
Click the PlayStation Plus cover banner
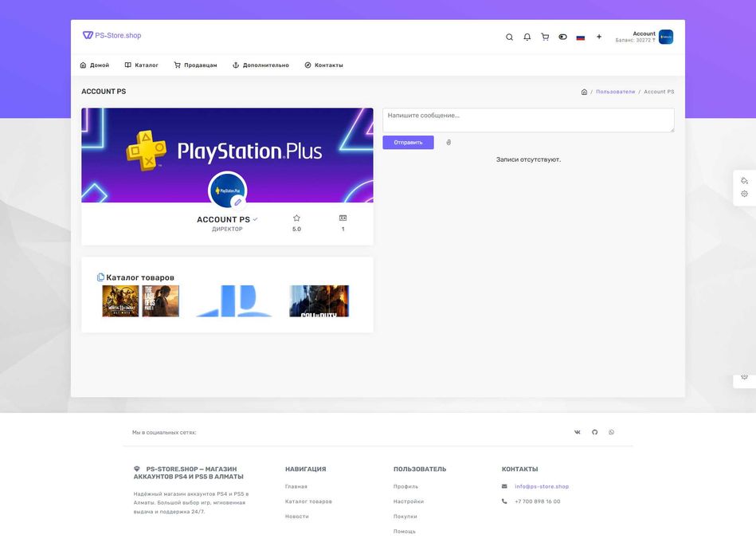point(227,155)
